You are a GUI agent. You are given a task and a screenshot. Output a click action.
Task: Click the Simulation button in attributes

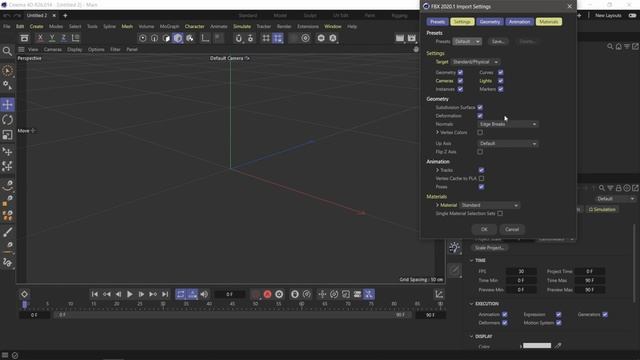[602, 209]
